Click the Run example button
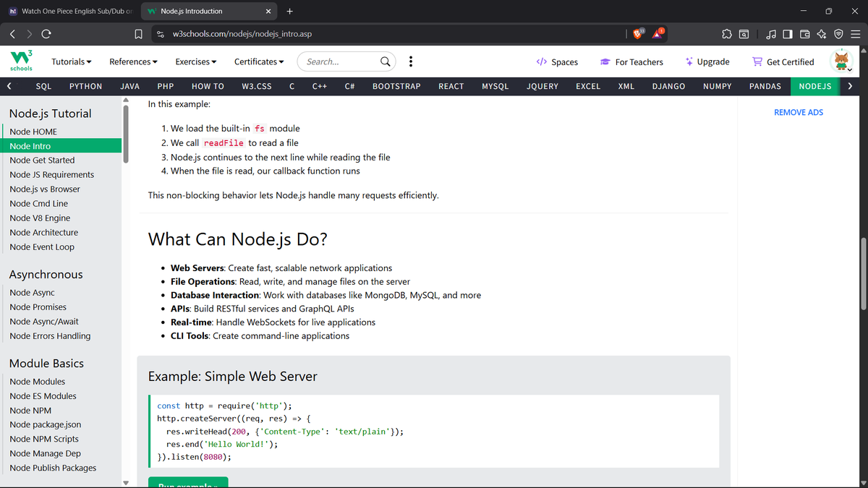The width and height of the screenshot is (868, 488). [188, 483]
